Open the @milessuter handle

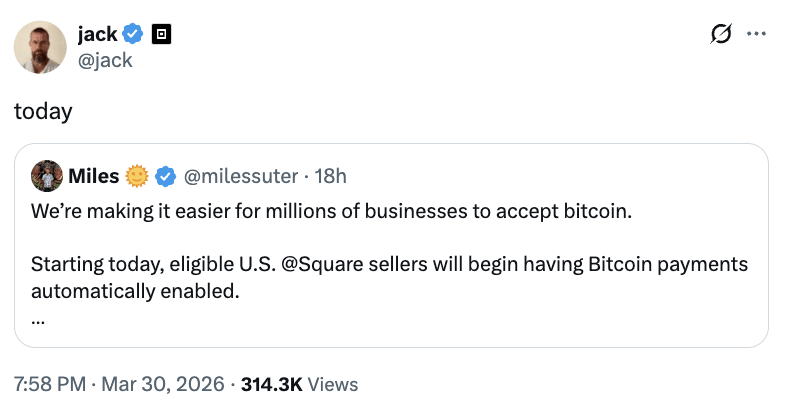click(x=241, y=177)
